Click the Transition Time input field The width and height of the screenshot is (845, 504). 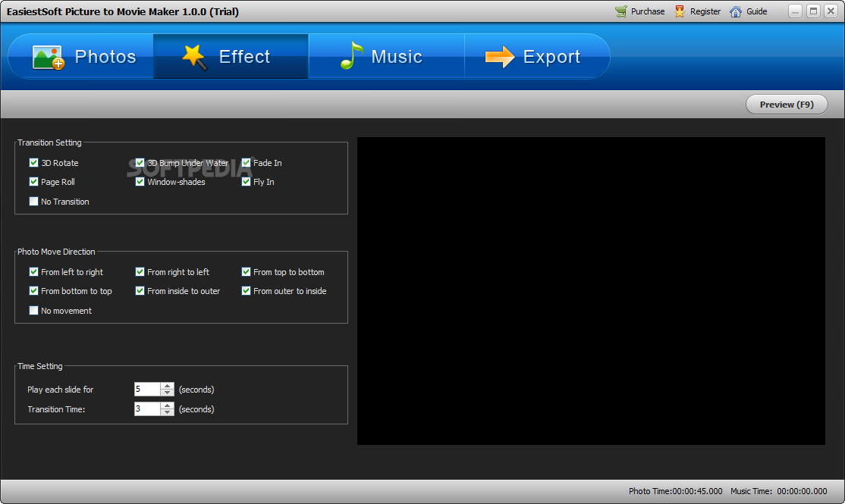[148, 409]
